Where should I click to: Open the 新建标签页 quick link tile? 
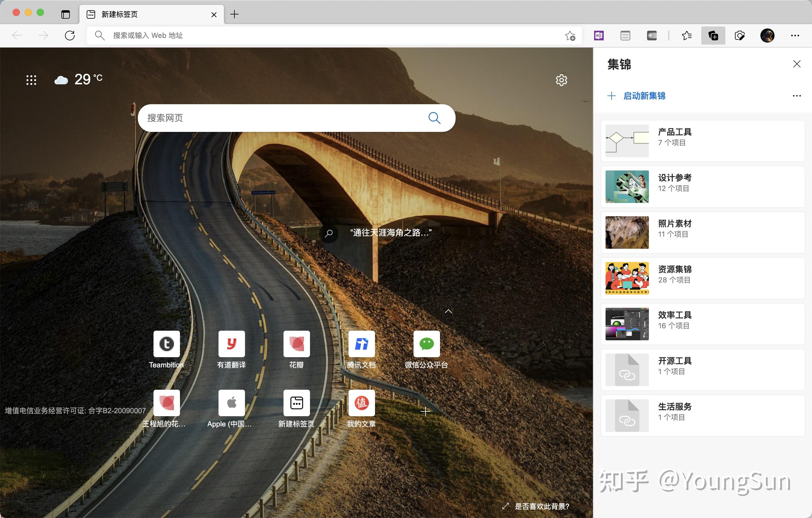pos(296,409)
